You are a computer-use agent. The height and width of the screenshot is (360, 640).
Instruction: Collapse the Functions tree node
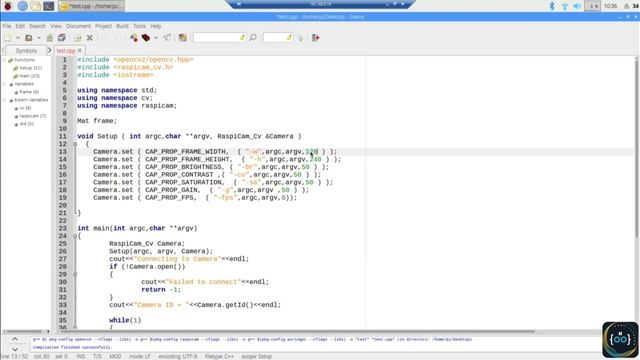pos(5,60)
